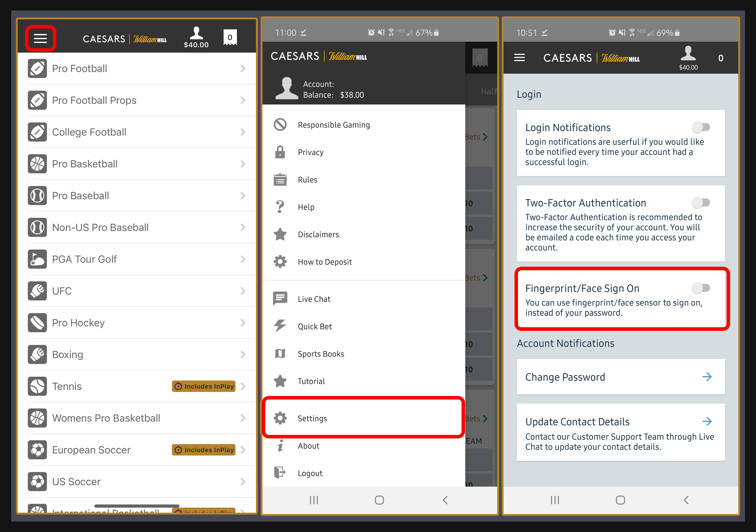
Task: Tap the College Football icon
Action: pyautogui.click(x=37, y=132)
